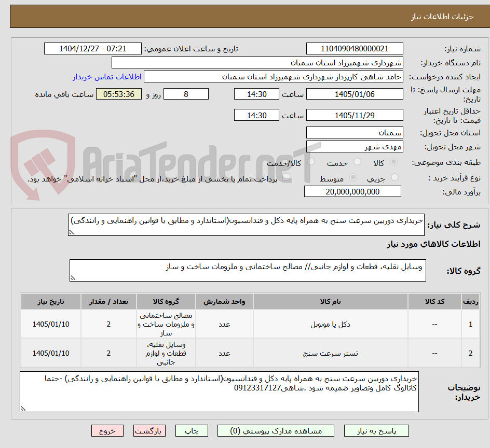Select the 'متوسط' purchase type radio

[353, 177]
